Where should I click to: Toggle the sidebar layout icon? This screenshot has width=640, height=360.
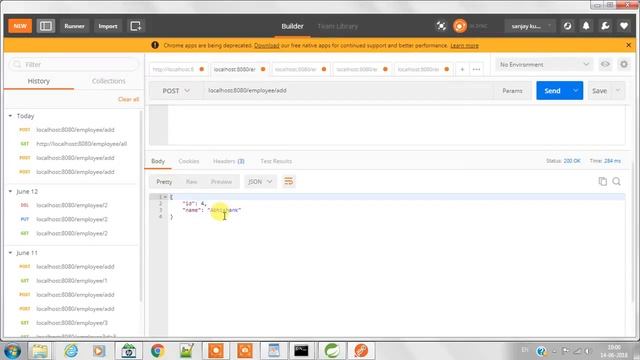coord(46,26)
